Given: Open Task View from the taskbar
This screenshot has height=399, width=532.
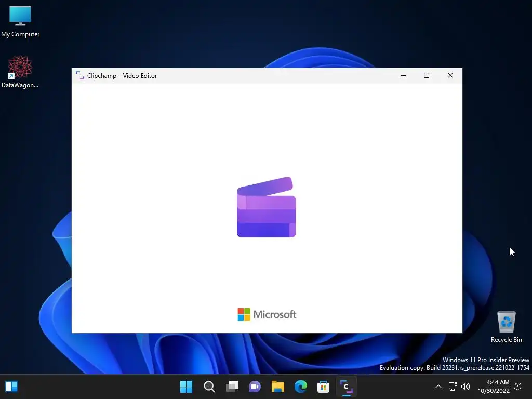Looking at the screenshot, I should click(x=232, y=387).
